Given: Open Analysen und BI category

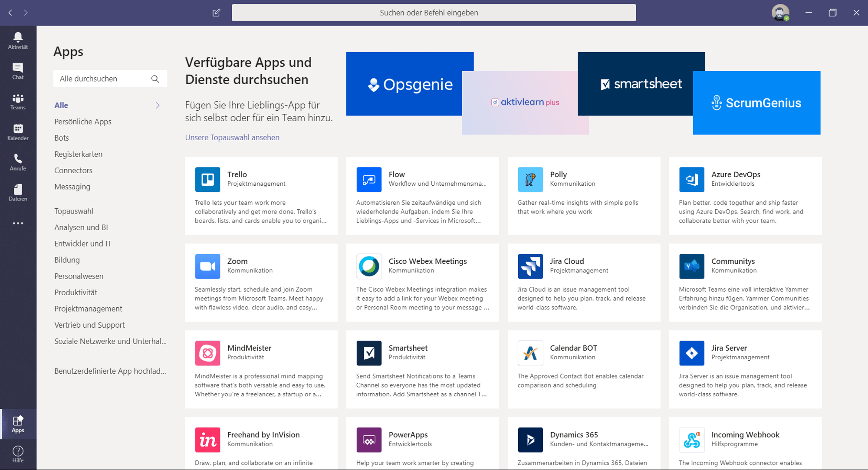Looking at the screenshot, I should 81,227.
